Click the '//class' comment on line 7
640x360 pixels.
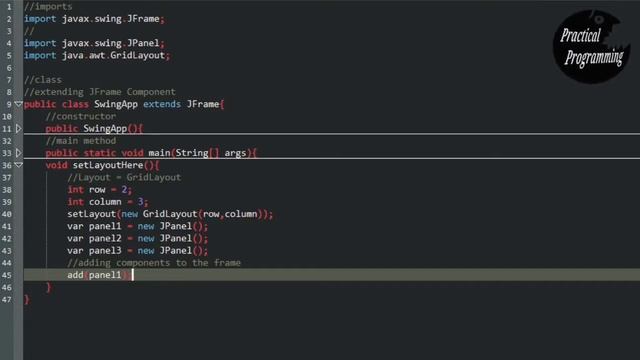point(43,80)
